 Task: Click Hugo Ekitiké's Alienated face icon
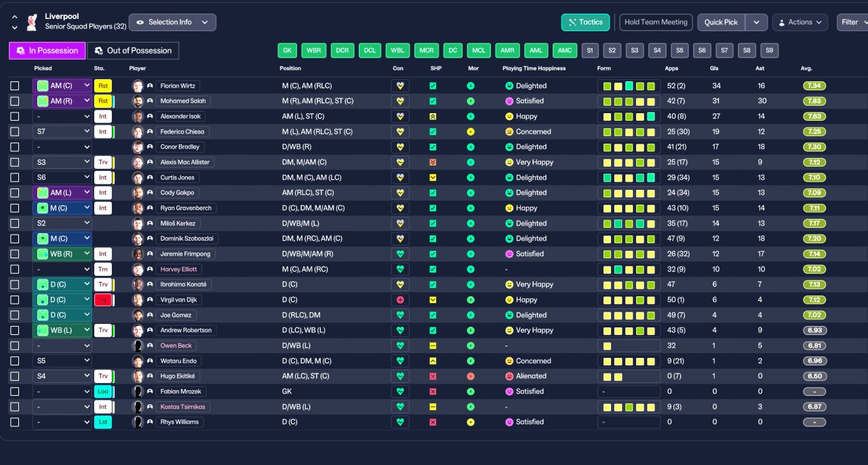tap(509, 376)
